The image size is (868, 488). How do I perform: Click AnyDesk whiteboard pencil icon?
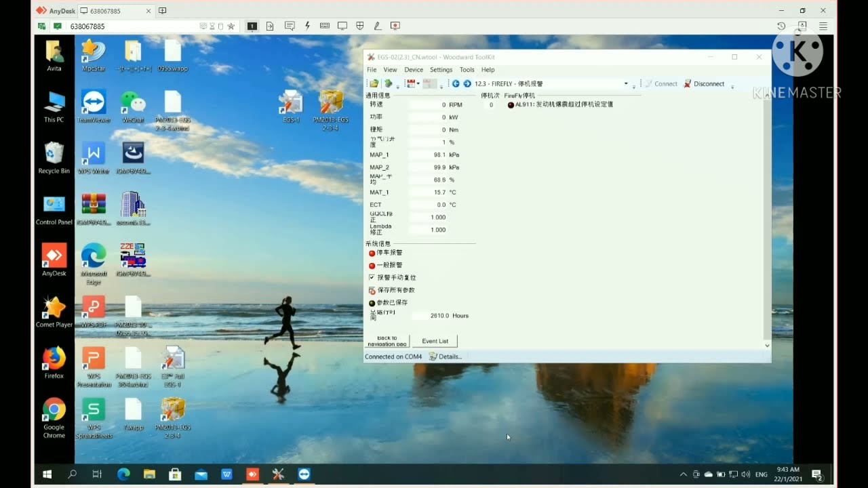(378, 26)
